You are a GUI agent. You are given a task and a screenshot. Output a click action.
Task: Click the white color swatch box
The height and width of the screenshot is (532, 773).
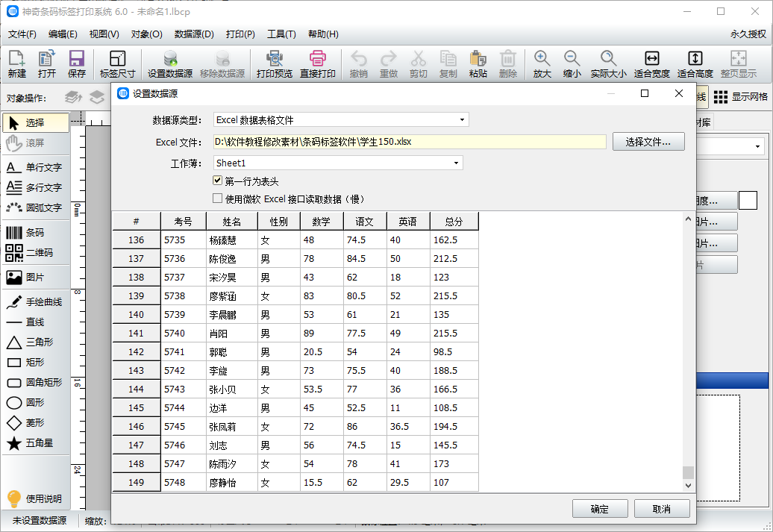point(748,200)
